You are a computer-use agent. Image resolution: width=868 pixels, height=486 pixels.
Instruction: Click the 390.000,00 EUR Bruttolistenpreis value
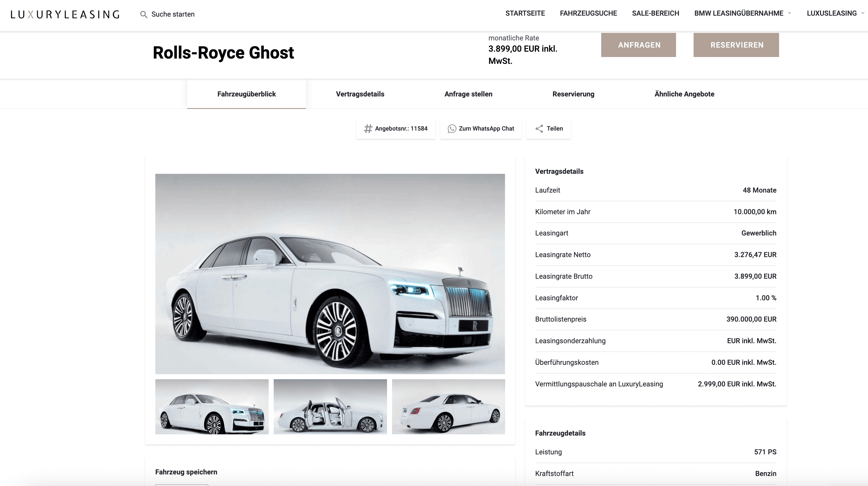[751, 319]
